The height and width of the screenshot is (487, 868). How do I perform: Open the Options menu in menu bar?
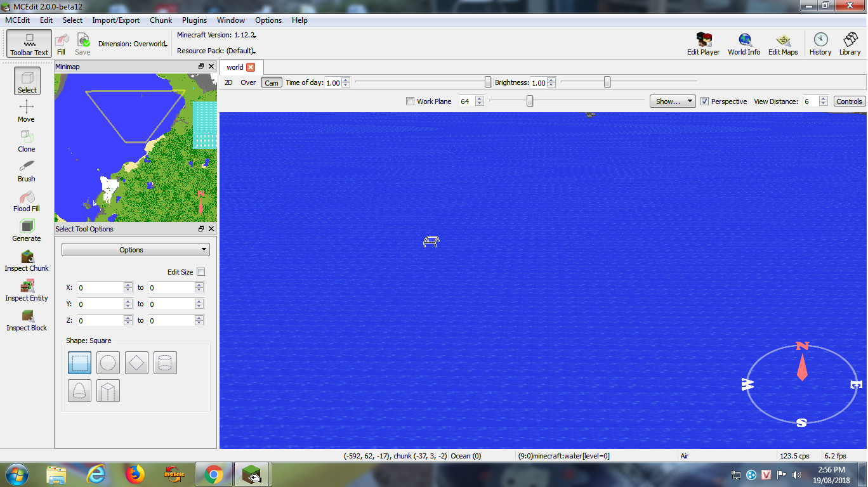268,20
